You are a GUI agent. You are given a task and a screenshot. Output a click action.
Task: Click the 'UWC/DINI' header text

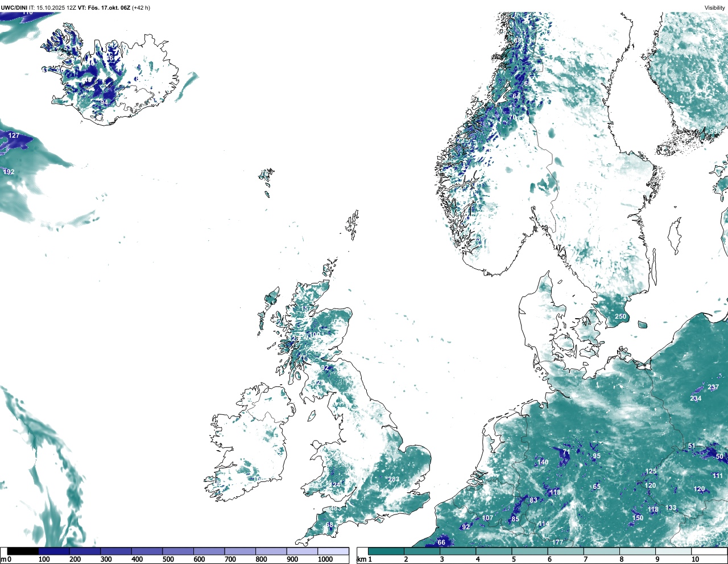tap(14, 8)
